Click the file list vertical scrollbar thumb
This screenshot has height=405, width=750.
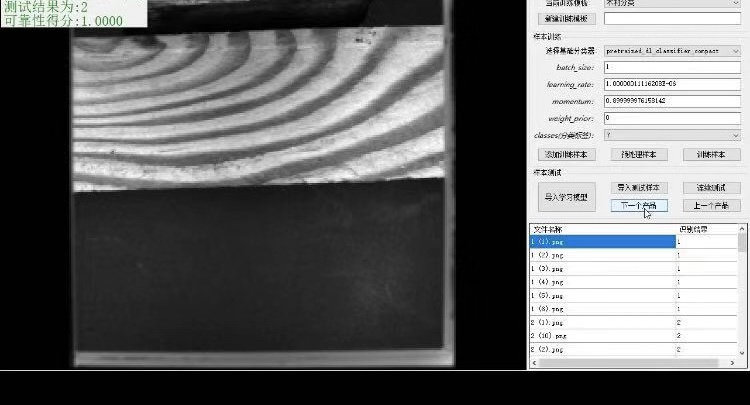[x=742, y=242]
